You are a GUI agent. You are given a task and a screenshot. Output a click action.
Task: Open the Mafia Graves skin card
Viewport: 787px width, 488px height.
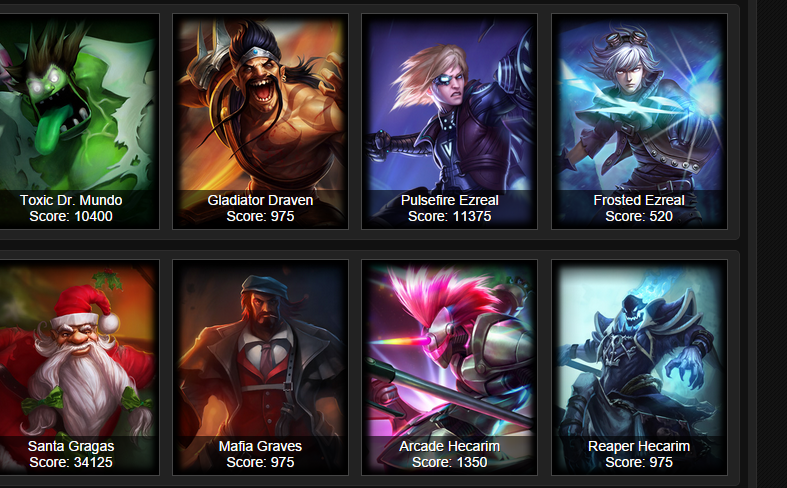click(x=260, y=367)
